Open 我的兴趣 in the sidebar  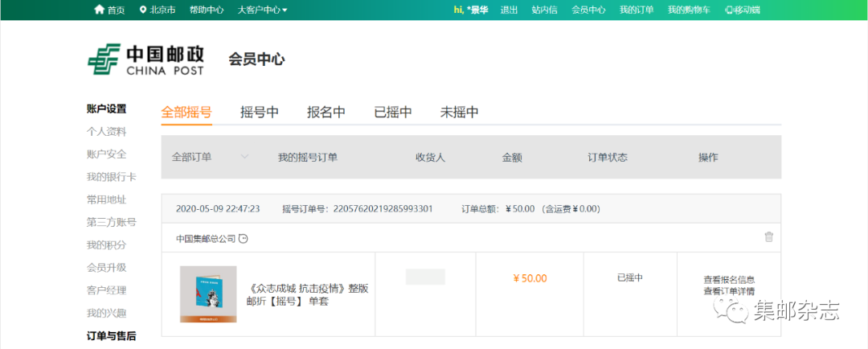[106, 313]
